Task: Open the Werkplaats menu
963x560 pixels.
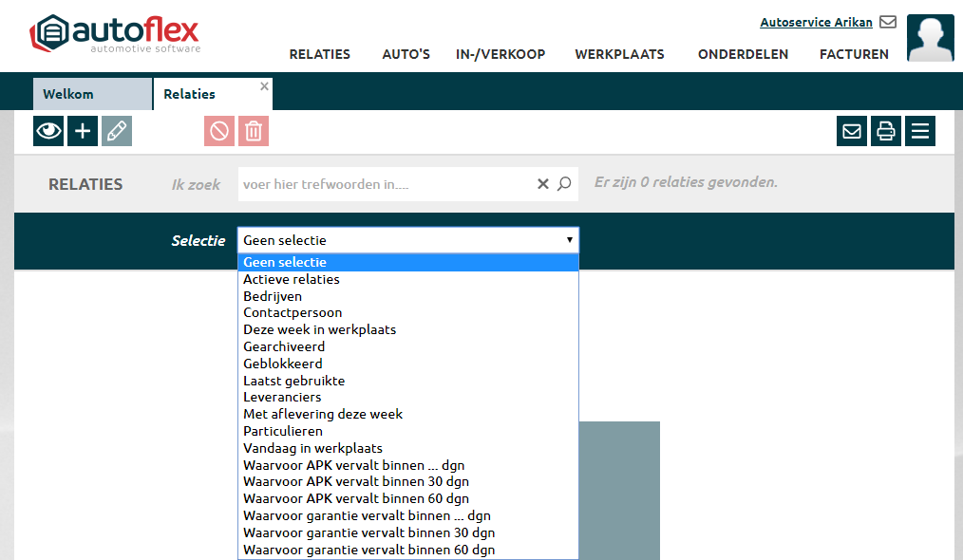Action: coord(619,54)
